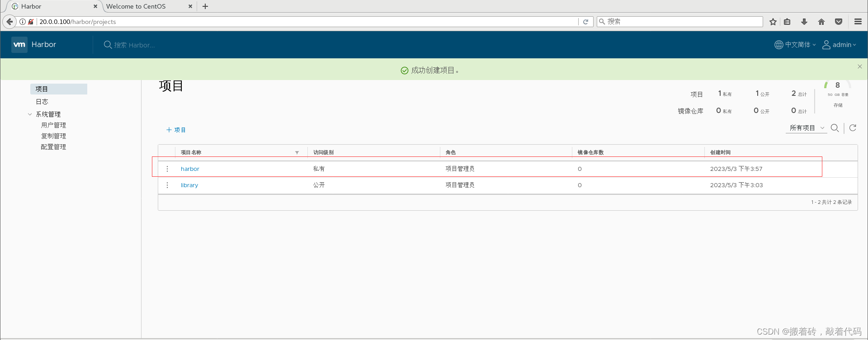The image size is (868, 340).
Task: Focus the 搜索 Harbor search field
Action: (134, 45)
